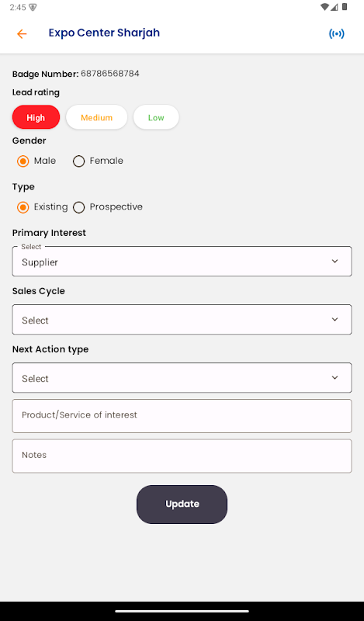This screenshot has height=621, width=364.
Task: Select Female gender radio button
Action: pyautogui.click(x=79, y=161)
